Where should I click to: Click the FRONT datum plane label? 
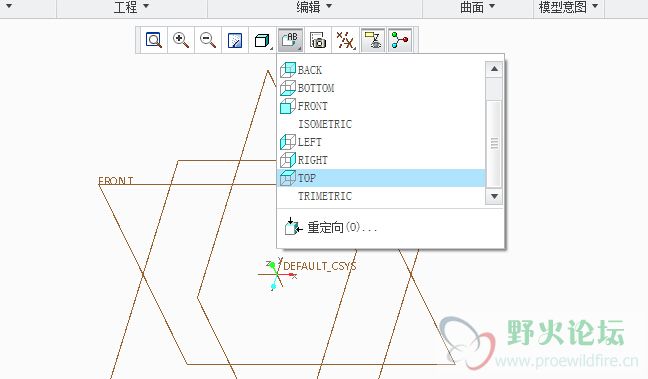116,181
